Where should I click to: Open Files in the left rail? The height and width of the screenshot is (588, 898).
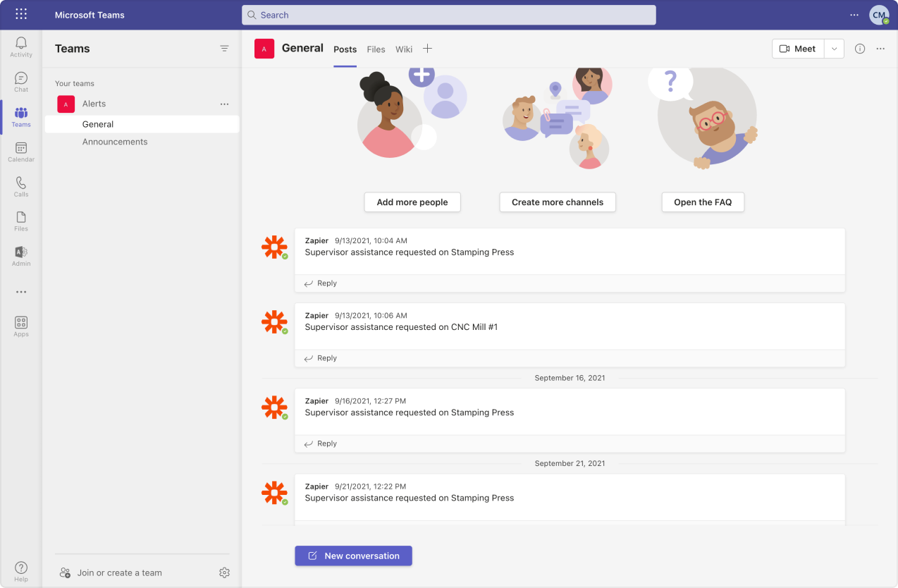(x=21, y=221)
